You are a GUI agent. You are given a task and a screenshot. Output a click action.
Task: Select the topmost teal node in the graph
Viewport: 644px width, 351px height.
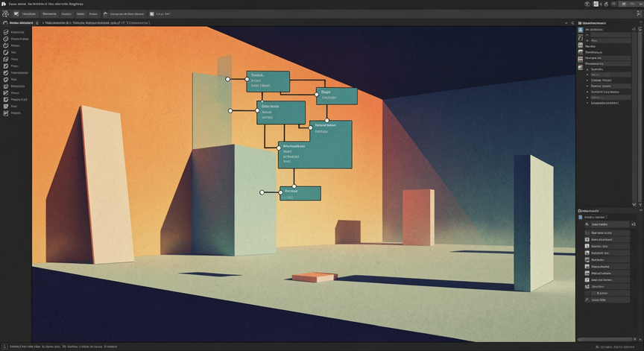point(268,81)
